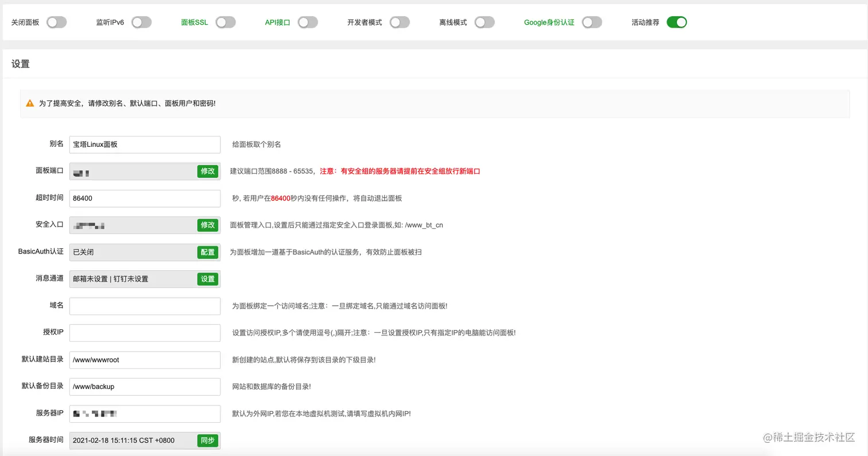Image resolution: width=868 pixels, height=456 pixels.
Task: Click the 面板SSL green label link
Action: point(195,21)
